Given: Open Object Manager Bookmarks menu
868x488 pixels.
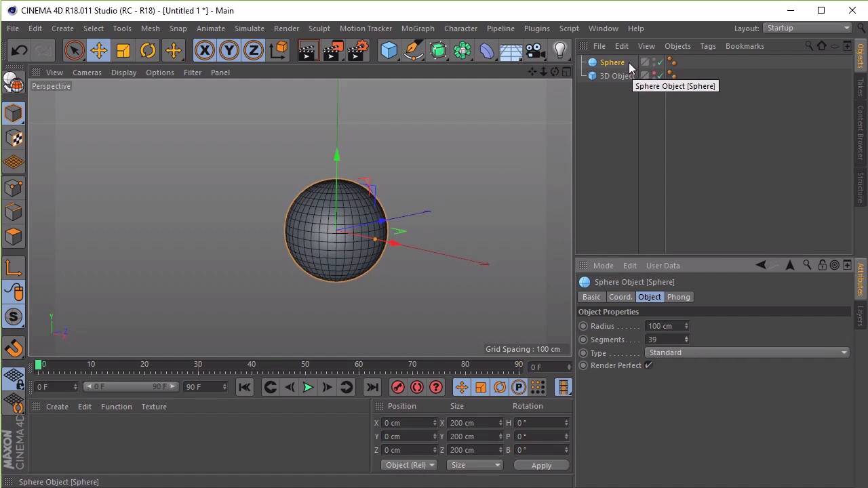Looking at the screenshot, I should [745, 46].
